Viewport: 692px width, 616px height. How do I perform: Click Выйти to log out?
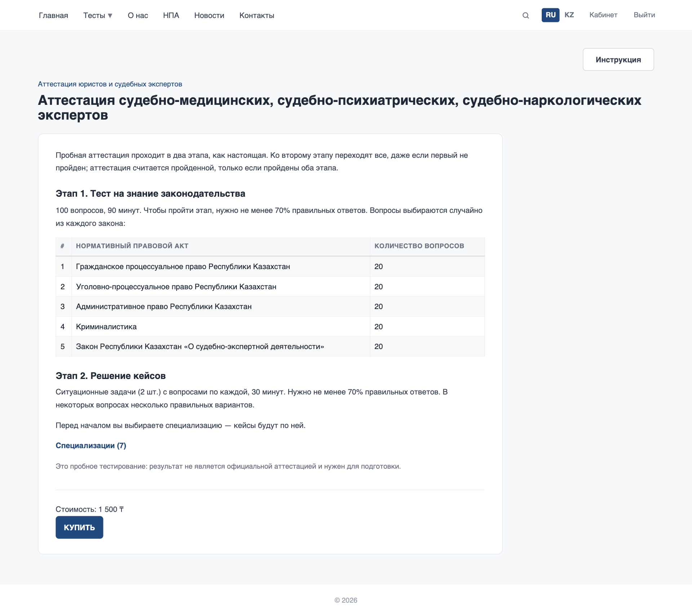click(x=644, y=15)
